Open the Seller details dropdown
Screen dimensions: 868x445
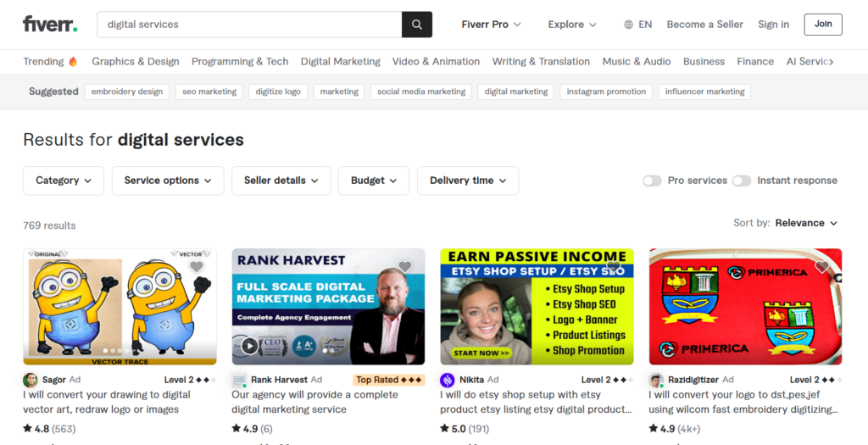(x=281, y=181)
